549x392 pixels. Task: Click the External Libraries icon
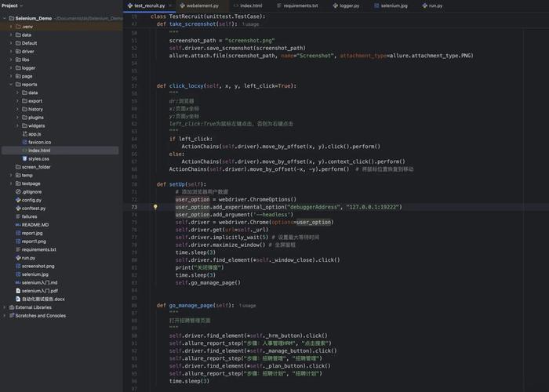click(x=10, y=307)
